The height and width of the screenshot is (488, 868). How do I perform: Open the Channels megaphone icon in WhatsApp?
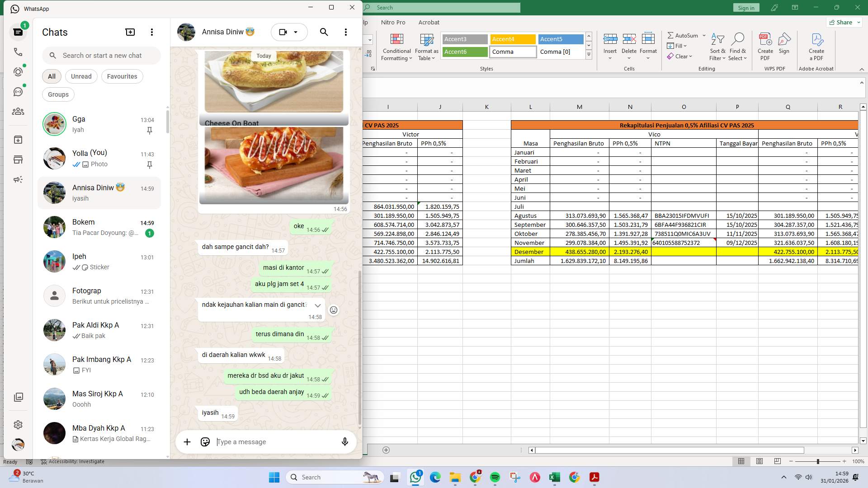(x=18, y=179)
